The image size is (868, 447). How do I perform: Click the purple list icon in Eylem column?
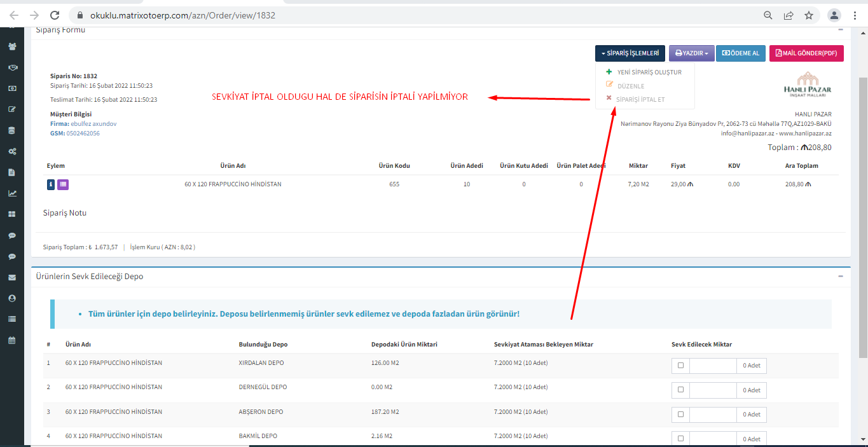coord(63,184)
